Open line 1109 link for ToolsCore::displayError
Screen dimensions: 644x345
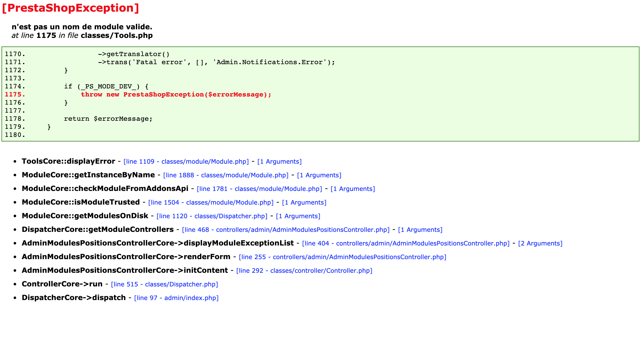point(186,161)
